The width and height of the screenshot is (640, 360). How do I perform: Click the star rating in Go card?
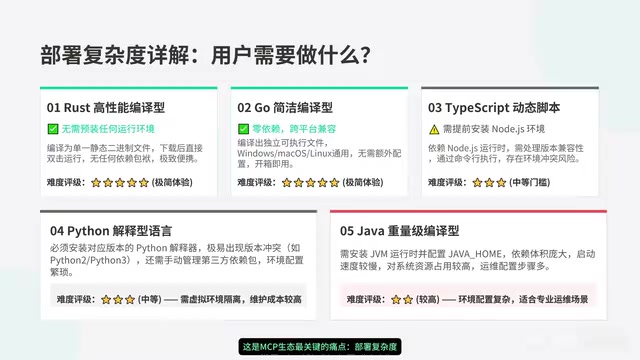310,182
